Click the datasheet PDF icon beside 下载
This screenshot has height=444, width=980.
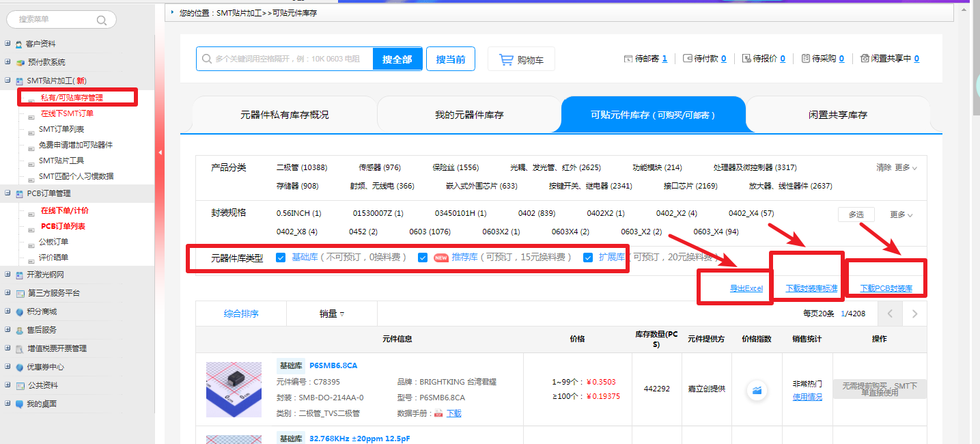pyautogui.click(x=438, y=413)
